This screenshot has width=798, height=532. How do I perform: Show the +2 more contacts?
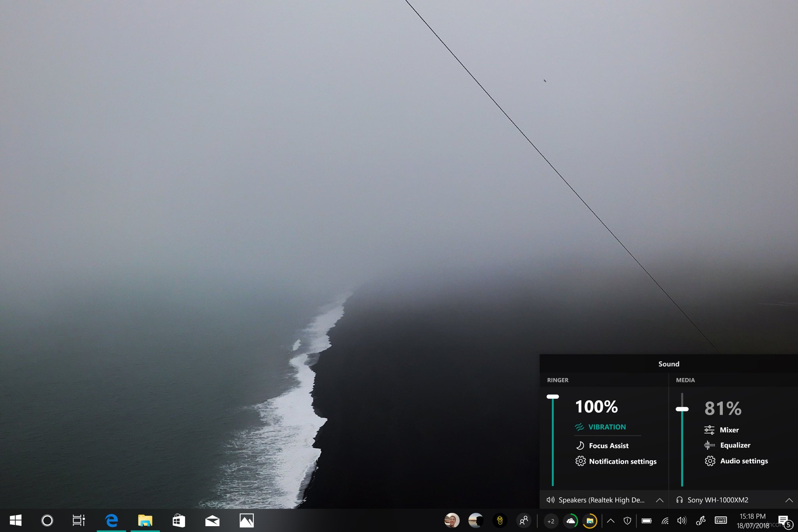pos(551,521)
